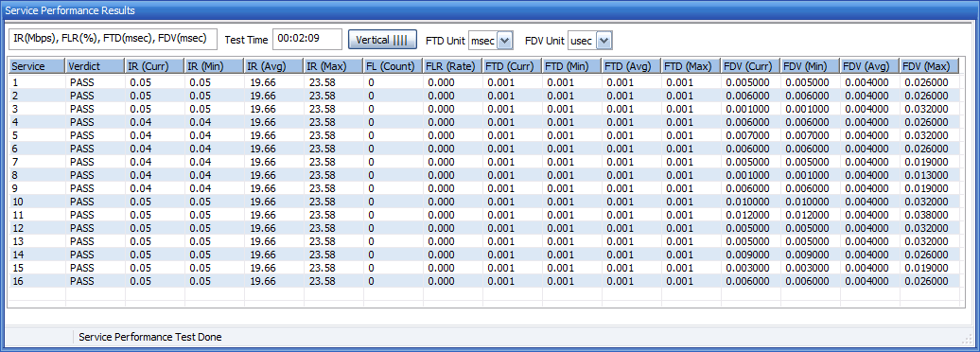Click the FDV (Min) column header

810,65
